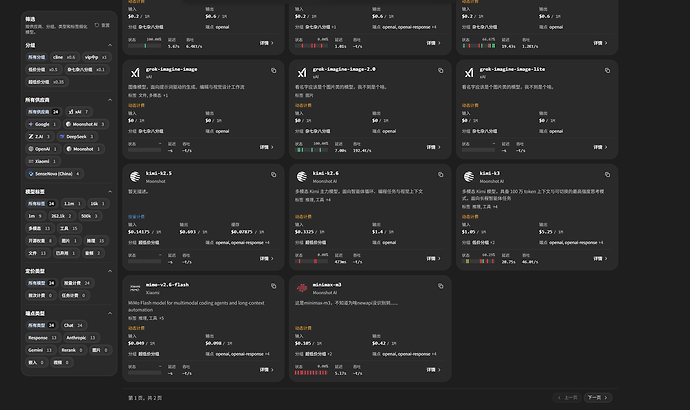This screenshot has width=690, height=410.
Task: Filter tags by the 16k chip
Action: [x=98, y=204]
